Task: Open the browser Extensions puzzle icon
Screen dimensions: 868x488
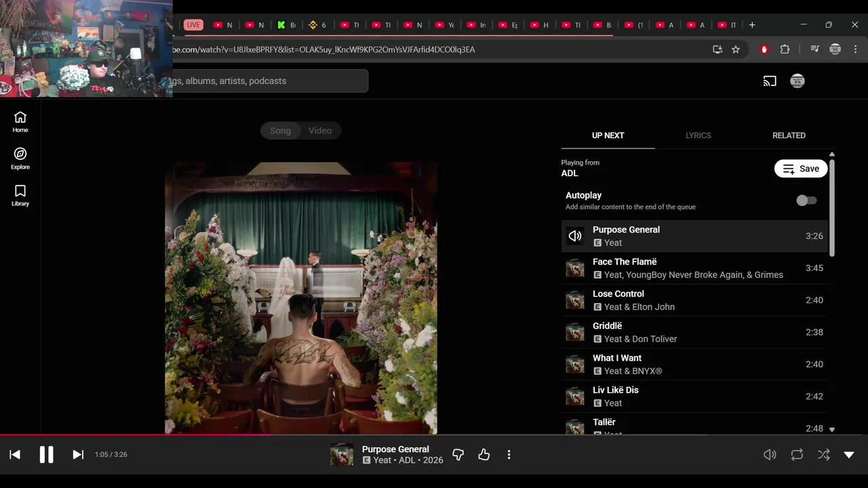Action: tap(785, 49)
